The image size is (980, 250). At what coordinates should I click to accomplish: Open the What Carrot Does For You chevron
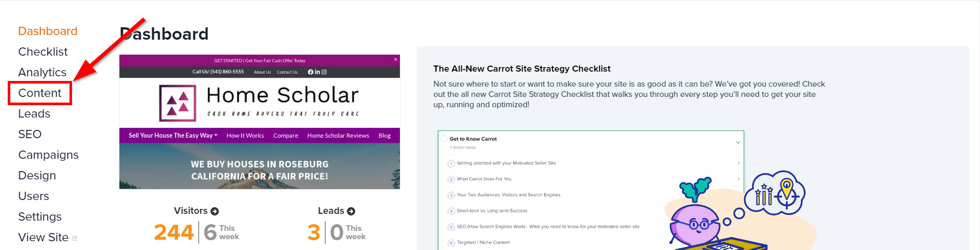pyautogui.click(x=739, y=179)
